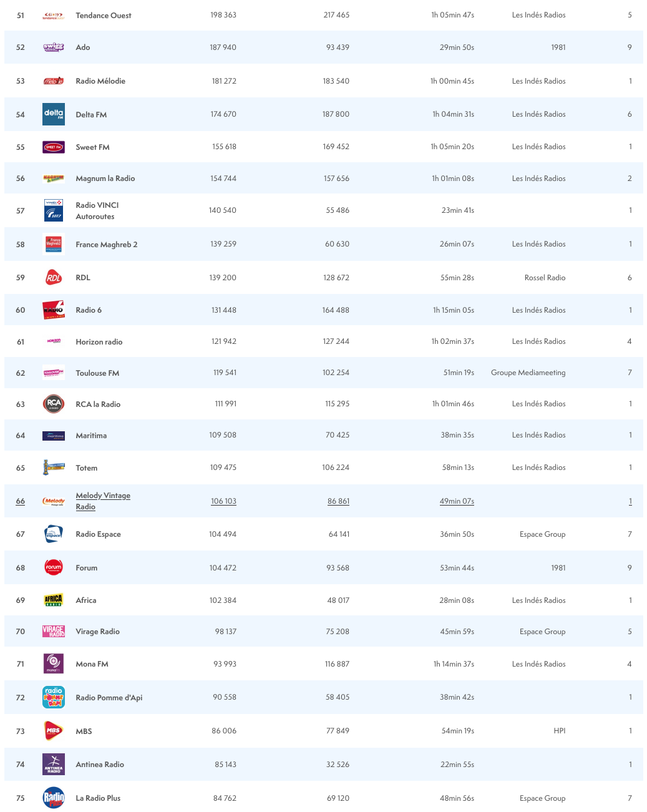647x812 pixels.
Task: Click the Africa Radio logo
Action: [54, 600]
